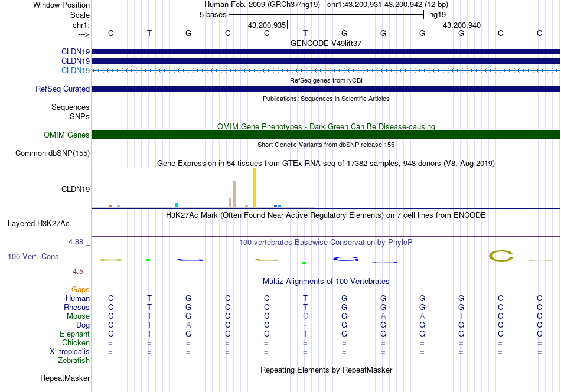This screenshot has width=561, height=392.
Task: Select the Human alignment row label
Action: (77, 298)
